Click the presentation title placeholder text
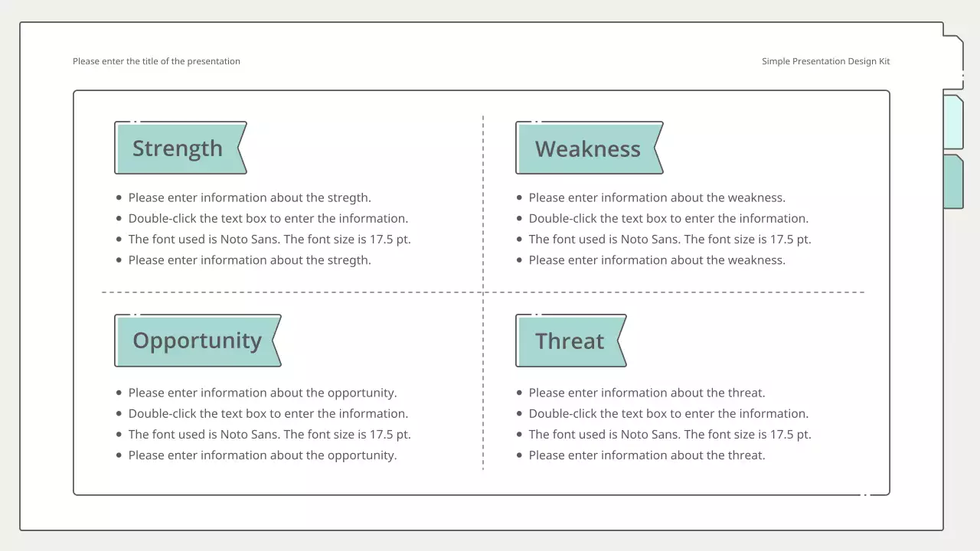 (x=156, y=61)
